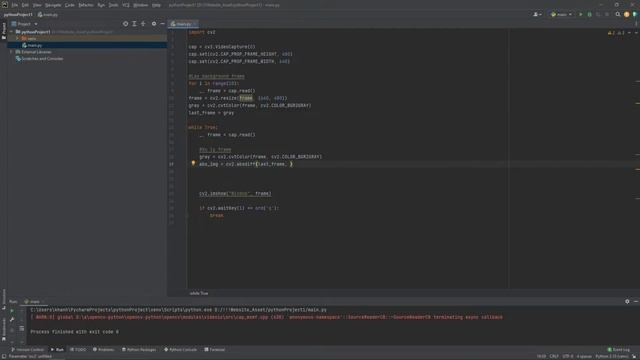The height and width of the screenshot is (360, 640).
Task: Click the warnings indicator in editor corner
Action: (616, 33)
